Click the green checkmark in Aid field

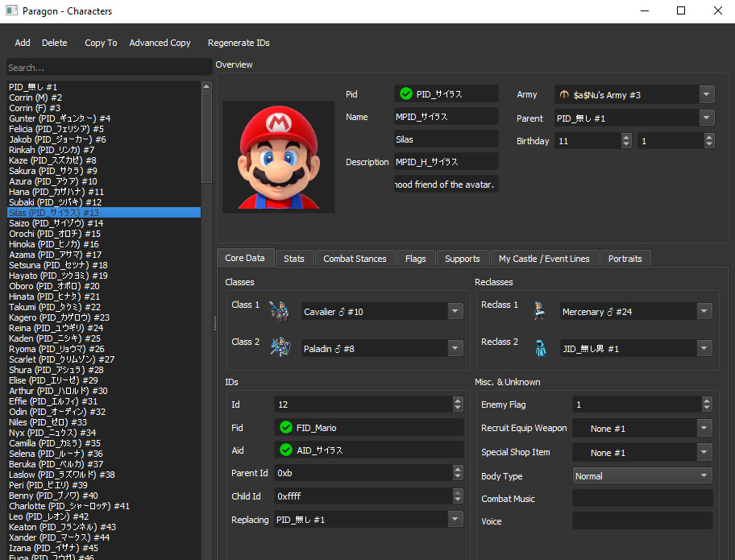pos(285,450)
